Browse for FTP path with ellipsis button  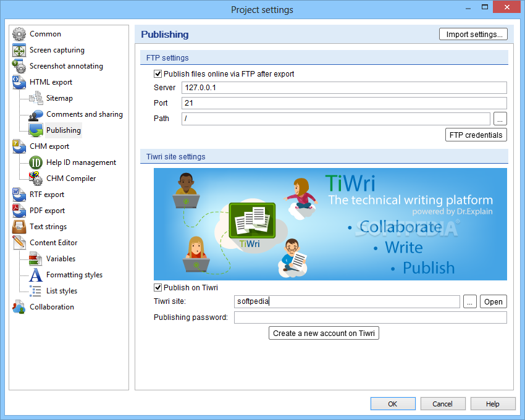[500, 119]
